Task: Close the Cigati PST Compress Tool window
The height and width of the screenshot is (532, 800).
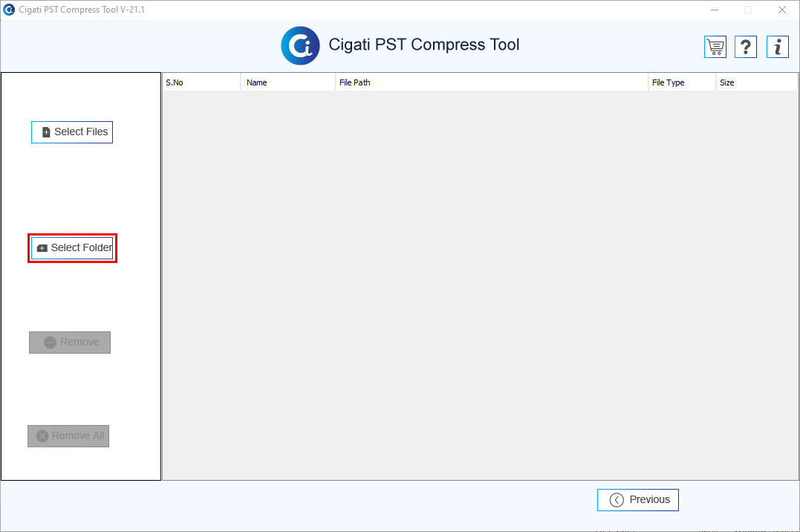Action: [x=781, y=10]
